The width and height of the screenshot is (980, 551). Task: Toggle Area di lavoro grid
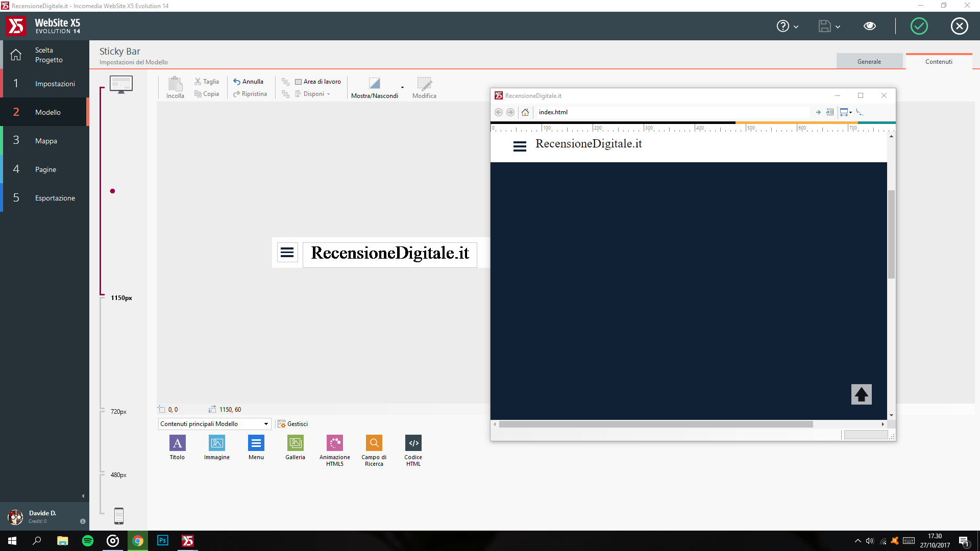[x=318, y=82]
